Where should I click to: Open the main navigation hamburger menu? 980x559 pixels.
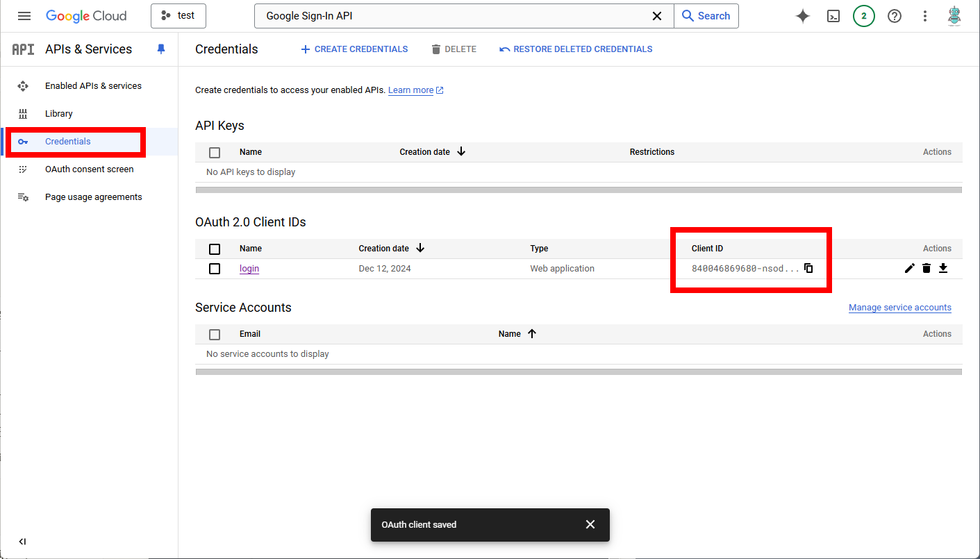coord(24,16)
